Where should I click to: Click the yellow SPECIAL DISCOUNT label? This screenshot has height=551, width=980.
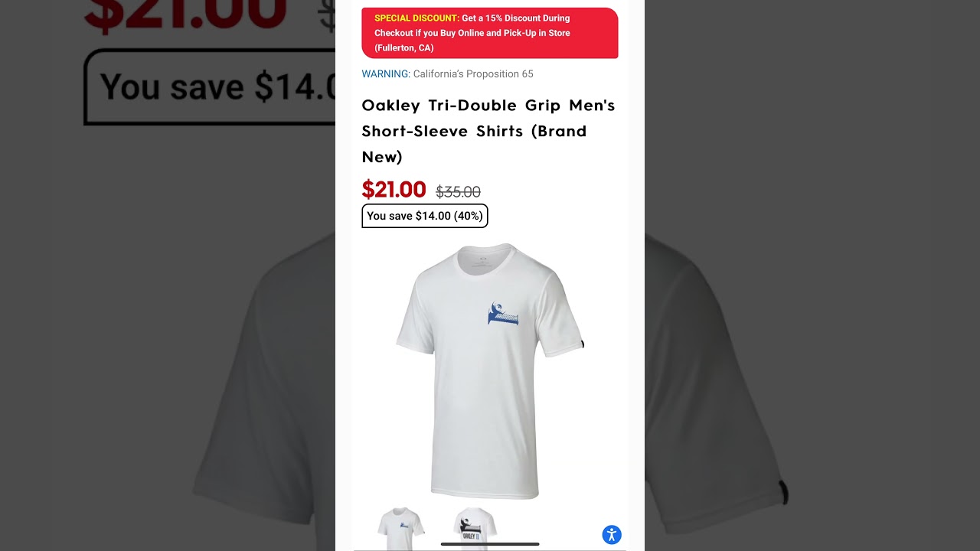coord(417,18)
